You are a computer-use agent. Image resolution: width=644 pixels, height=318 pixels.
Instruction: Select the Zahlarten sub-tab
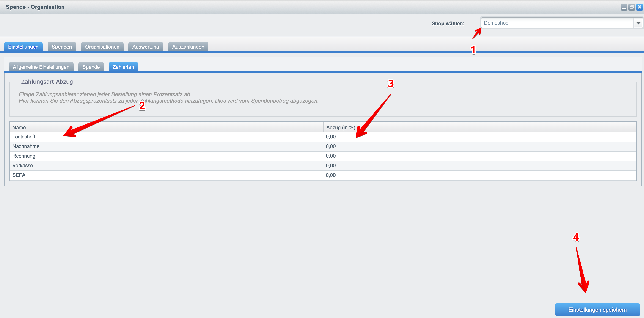coord(123,67)
